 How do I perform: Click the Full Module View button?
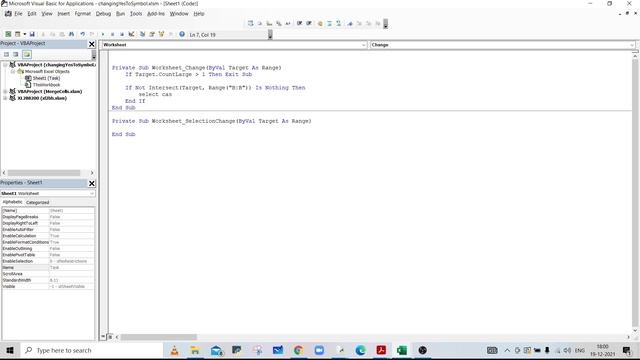point(110,337)
